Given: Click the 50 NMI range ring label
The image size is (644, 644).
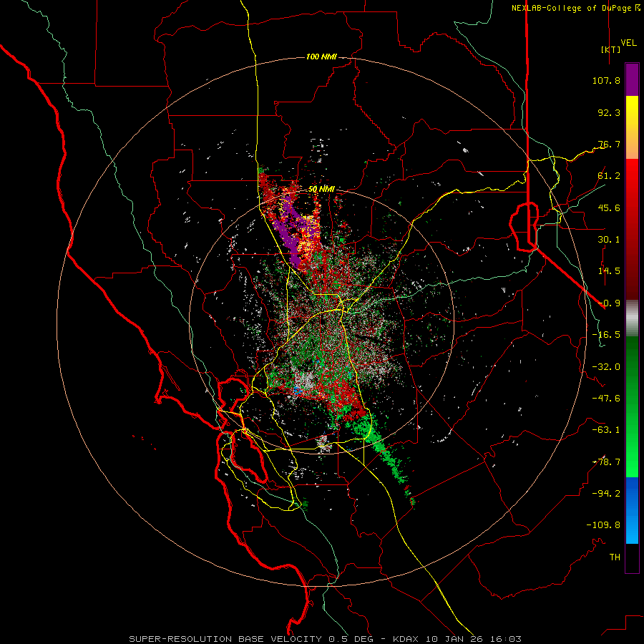Looking at the screenshot, I should pos(321,189).
